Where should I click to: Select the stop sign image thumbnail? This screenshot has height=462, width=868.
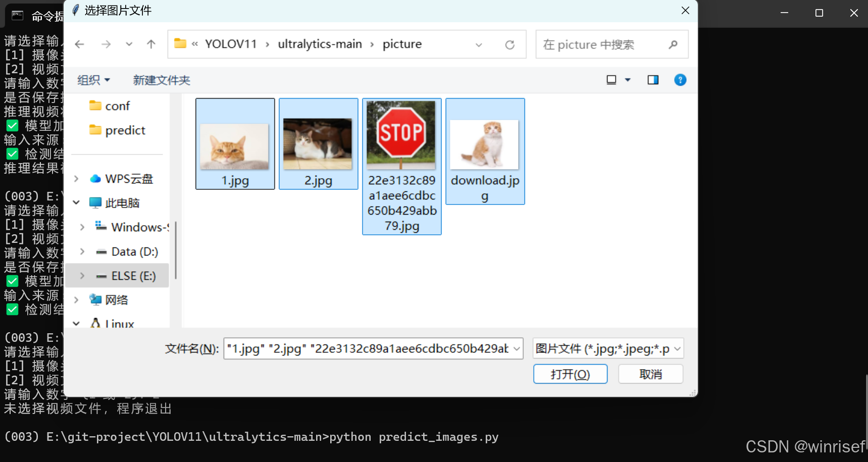pos(401,134)
